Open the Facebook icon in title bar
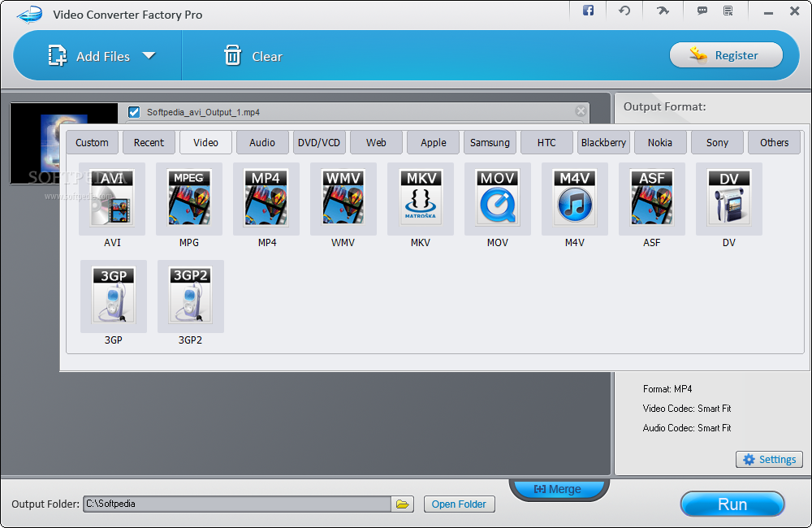This screenshot has height=528, width=812. point(588,11)
